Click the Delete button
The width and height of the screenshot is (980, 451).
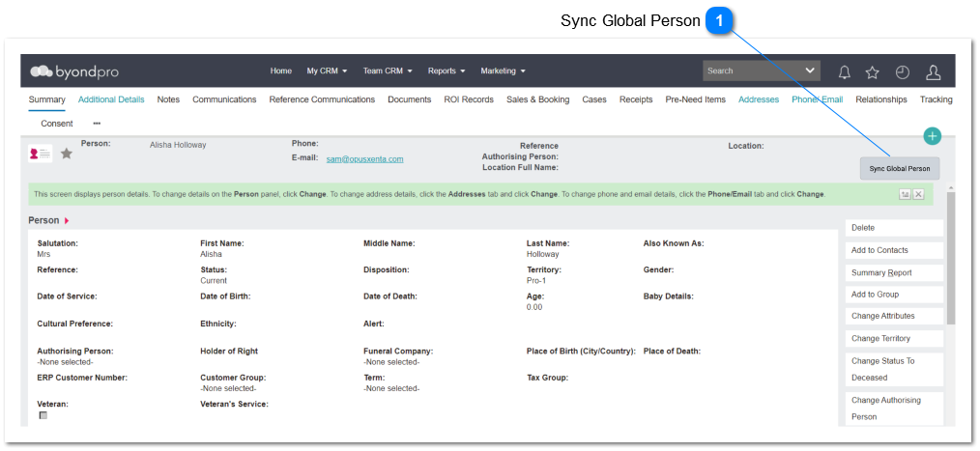coord(894,228)
